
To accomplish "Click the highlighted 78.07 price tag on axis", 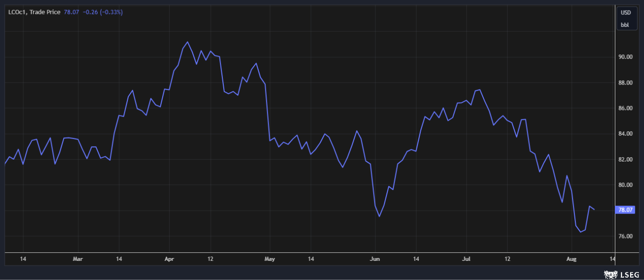I will tap(625, 210).
